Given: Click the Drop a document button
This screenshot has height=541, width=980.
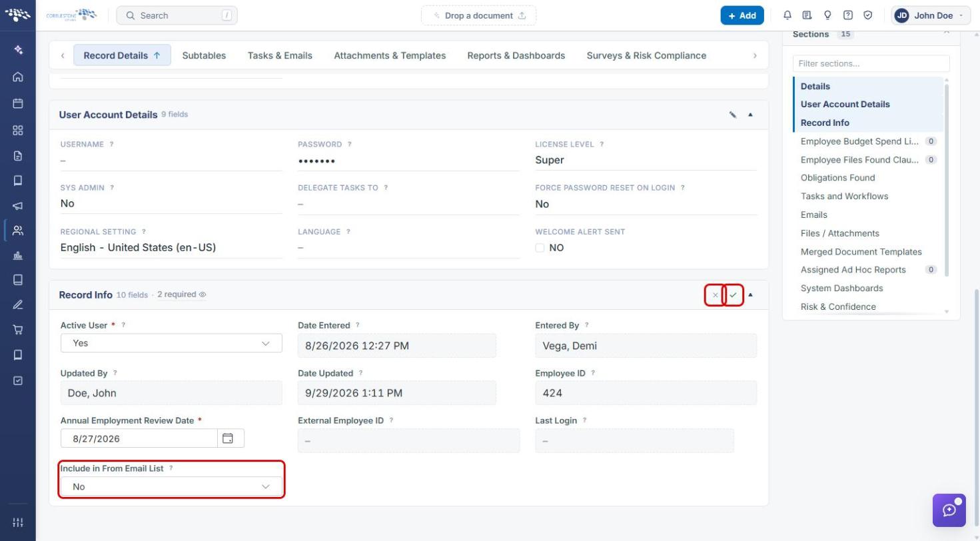Looking at the screenshot, I should pyautogui.click(x=478, y=15).
